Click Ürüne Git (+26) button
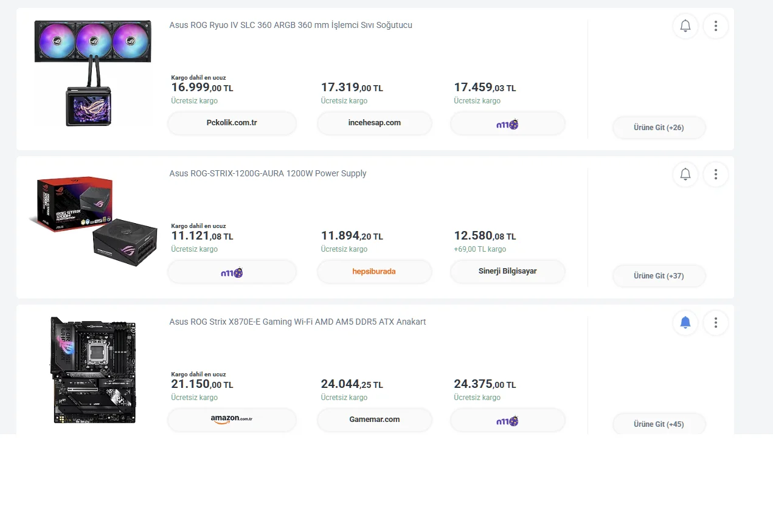This screenshot has width=773, height=532. tap(659, 128)
